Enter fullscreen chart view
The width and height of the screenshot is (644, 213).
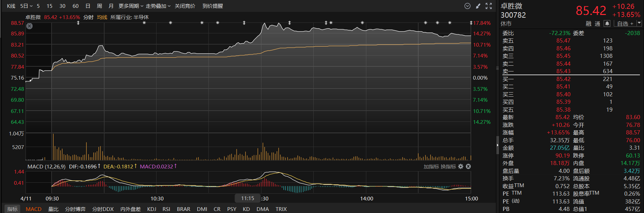tap(489, 6)
